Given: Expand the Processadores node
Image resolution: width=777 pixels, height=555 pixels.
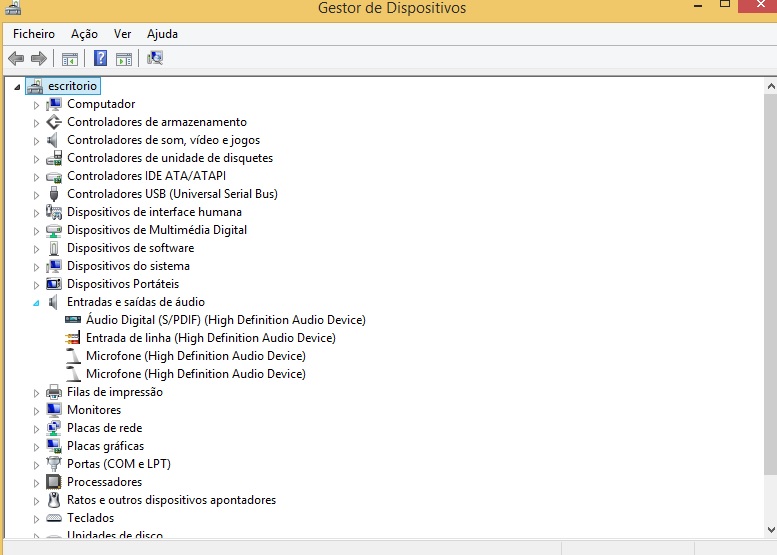Looking at the screenshot, I should click(x=36, y=483).
